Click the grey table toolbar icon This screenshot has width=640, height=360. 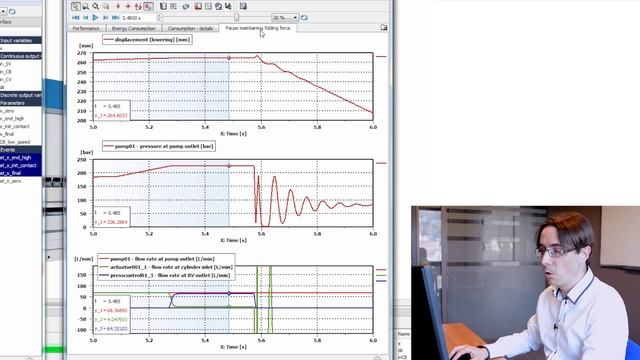point(208,6)
